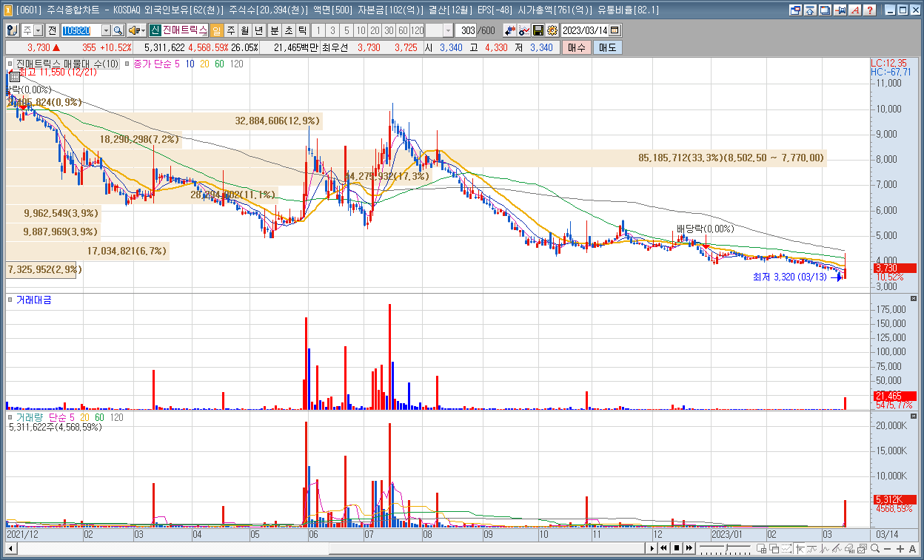Select the 60 interval preset button
Screen dimensions: 924x560
click(x=403, y=30)
